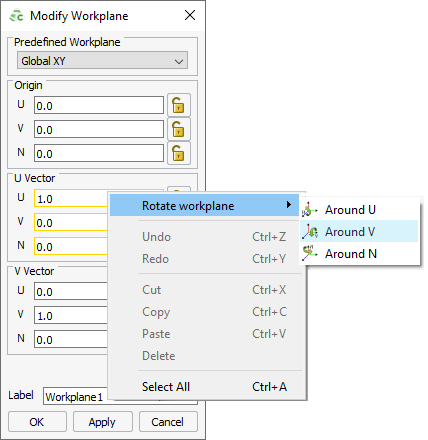Focus the Origin V input field
This screenshot has width=428, height=440.
pos(99,130)
